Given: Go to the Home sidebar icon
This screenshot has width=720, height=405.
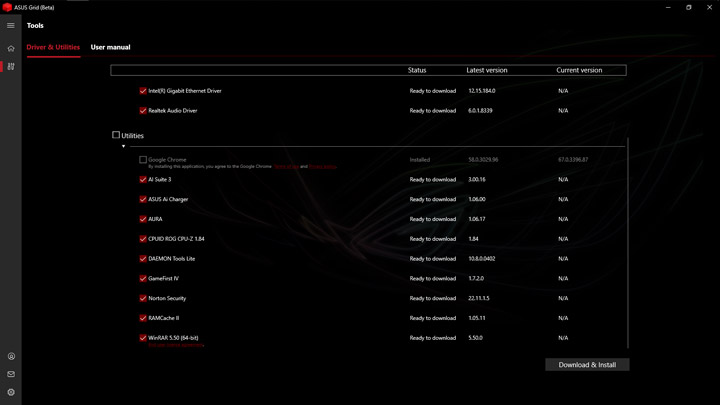Looking at the screenshot, I should [11, 48].
